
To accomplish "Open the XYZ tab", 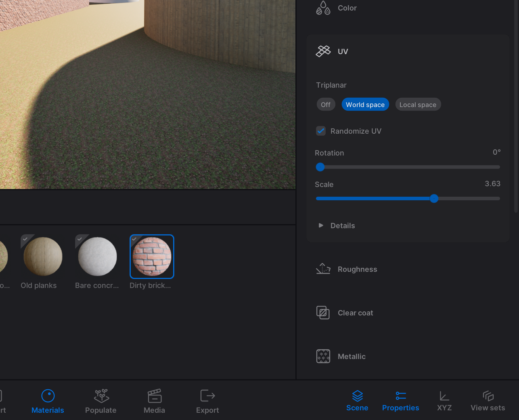I will (x=444, y=401).
